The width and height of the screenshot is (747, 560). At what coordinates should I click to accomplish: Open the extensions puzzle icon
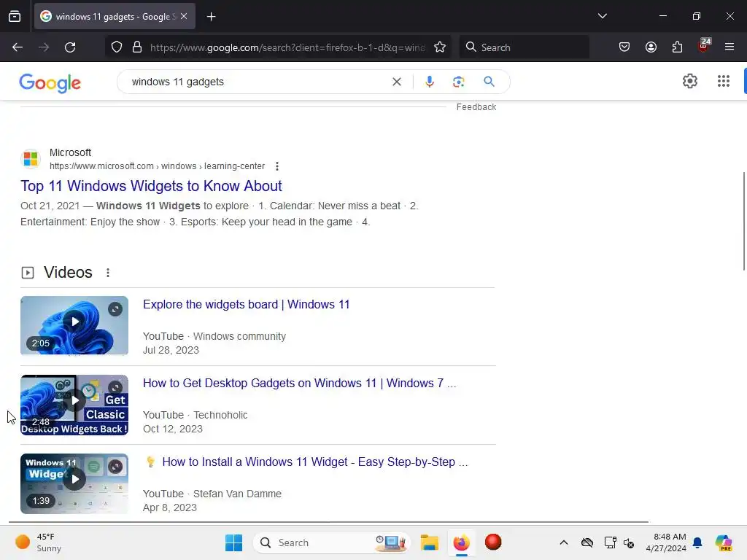[677, 47]
